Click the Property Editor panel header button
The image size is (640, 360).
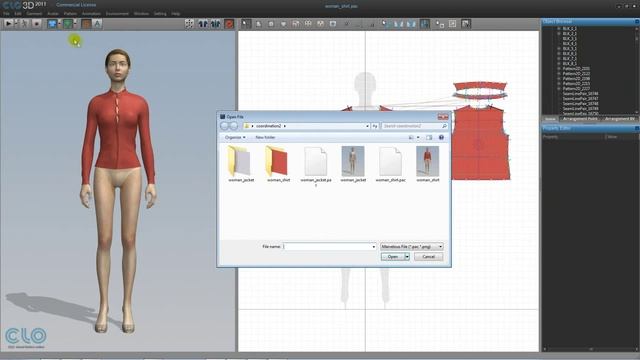point(637,129)
